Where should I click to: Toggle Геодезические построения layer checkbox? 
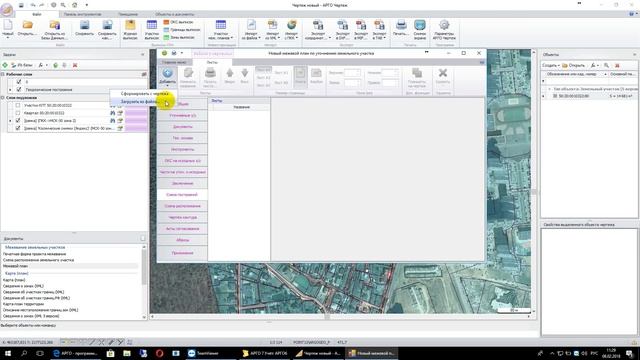click(x=18, y=89)
